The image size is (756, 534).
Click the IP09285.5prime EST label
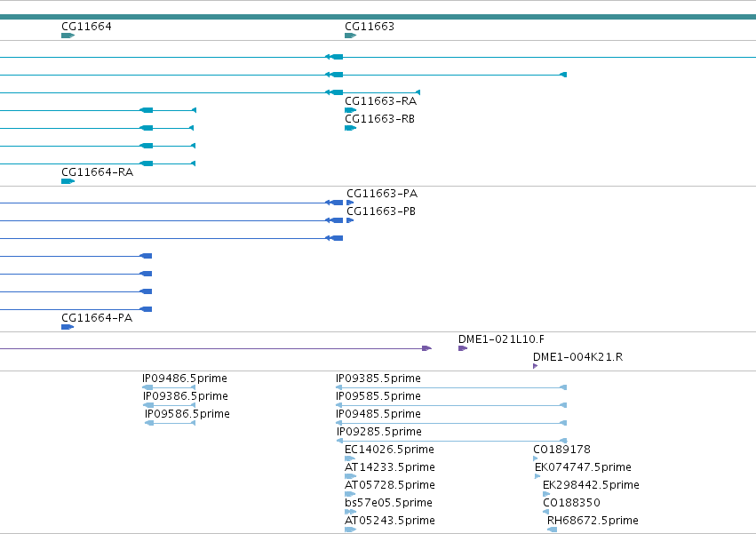[x=379, y=432]
